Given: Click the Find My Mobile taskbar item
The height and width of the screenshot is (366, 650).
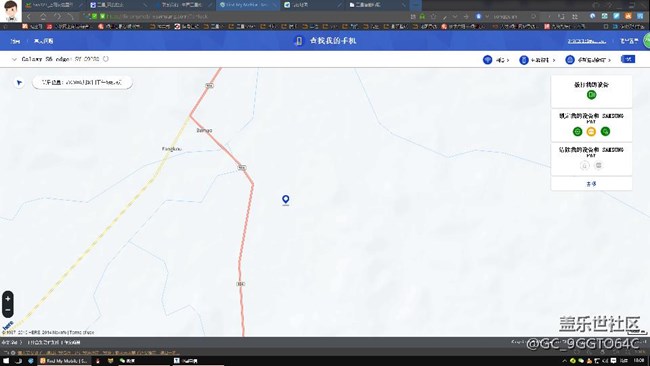Looking at the screenshot, I should coord(63,361).
